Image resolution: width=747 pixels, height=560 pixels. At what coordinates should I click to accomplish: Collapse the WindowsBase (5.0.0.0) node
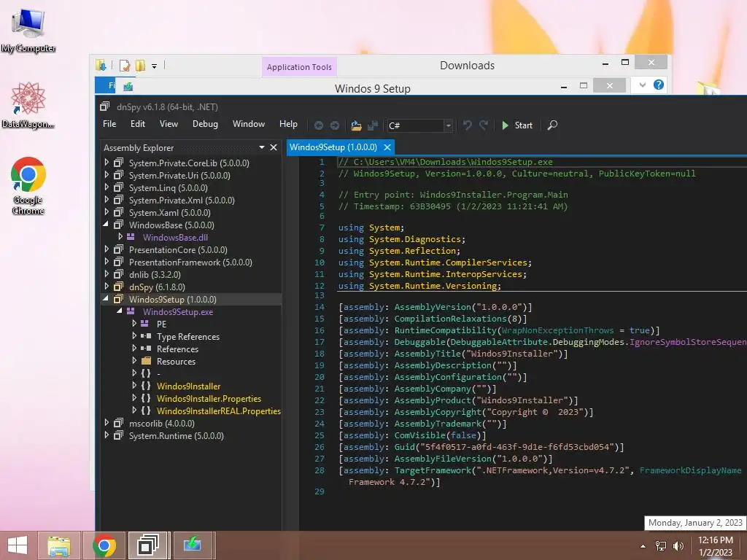[x=107, y=225]
